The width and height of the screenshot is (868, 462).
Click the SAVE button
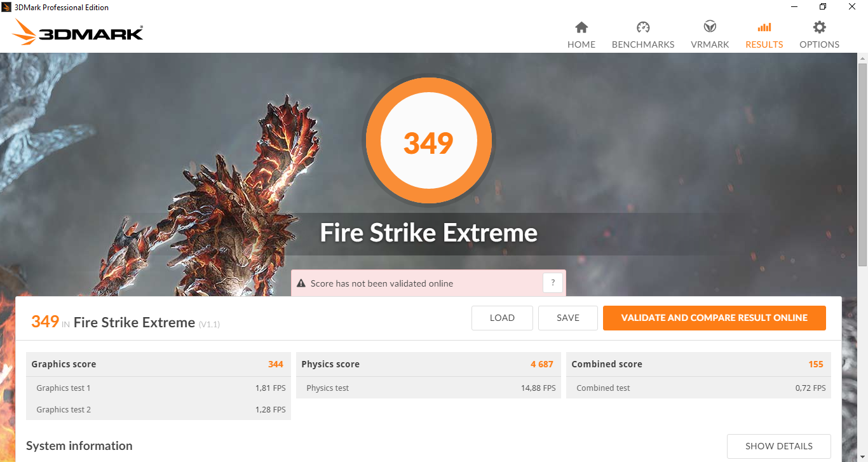(568, 318)
